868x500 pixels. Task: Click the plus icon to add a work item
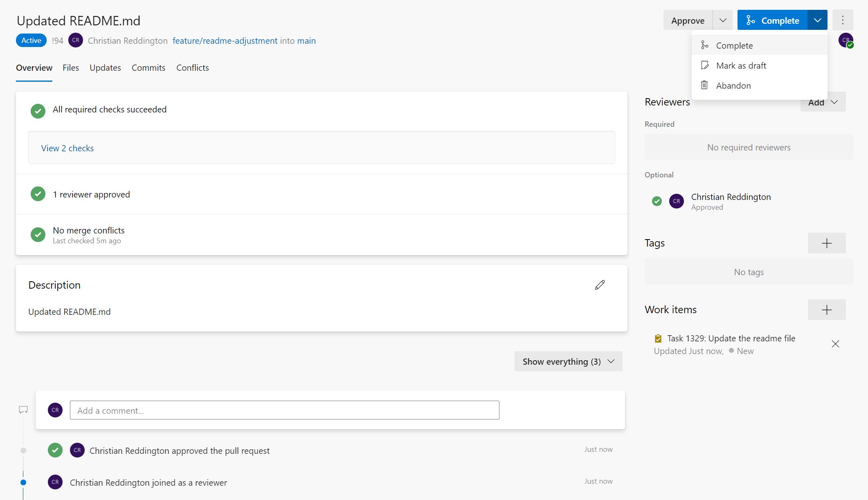coord(826,309)
